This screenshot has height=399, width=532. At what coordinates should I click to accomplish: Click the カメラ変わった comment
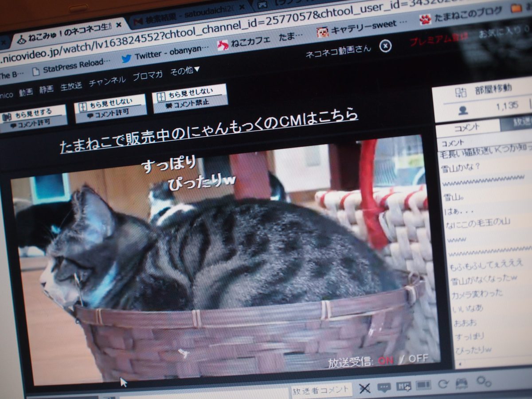coord(477,294)
